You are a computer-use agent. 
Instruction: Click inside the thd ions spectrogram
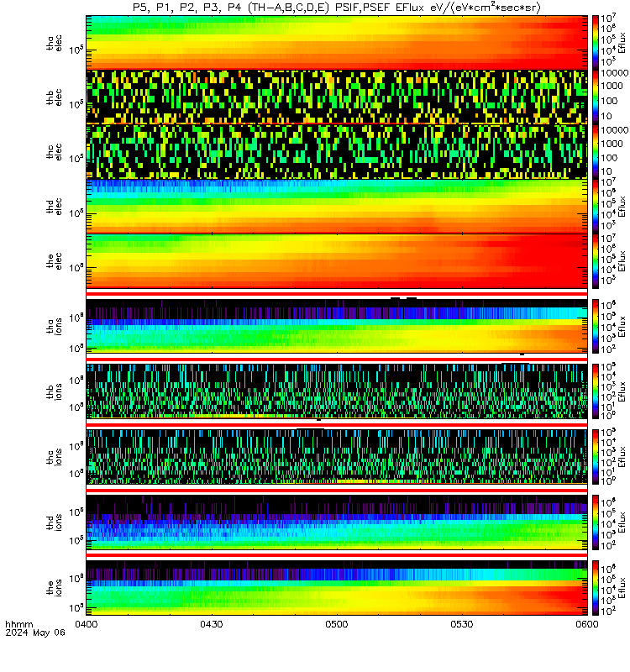click(x=337, y=522)
